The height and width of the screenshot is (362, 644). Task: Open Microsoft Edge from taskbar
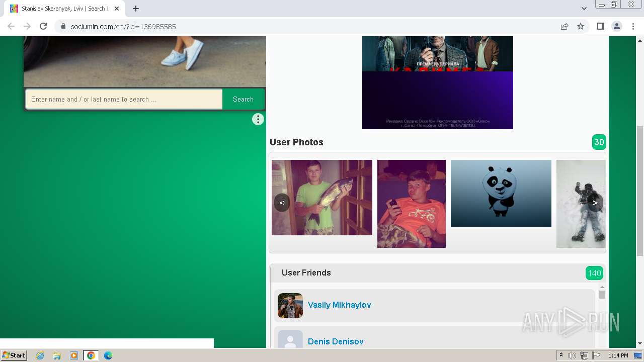tap(108, 355)
